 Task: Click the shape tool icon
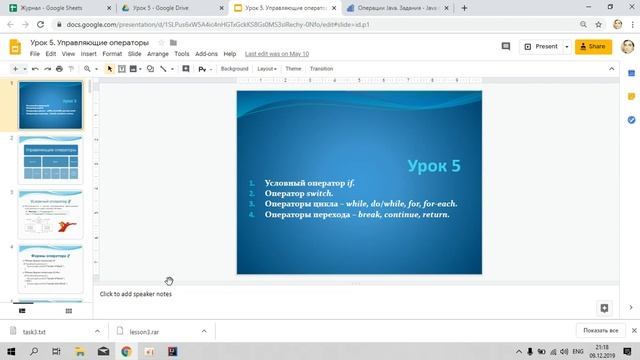(x=150, y=69)
